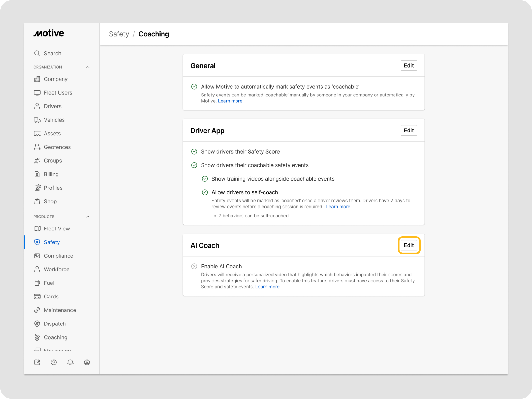The height and width of the screenshot is (399, 532).
Task: Click the Coaching whistle icon
Action: point(37,337)
